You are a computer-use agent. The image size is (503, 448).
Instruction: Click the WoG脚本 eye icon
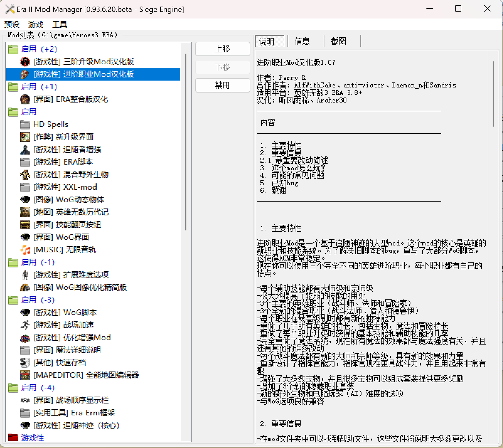[x=25, y=313]
